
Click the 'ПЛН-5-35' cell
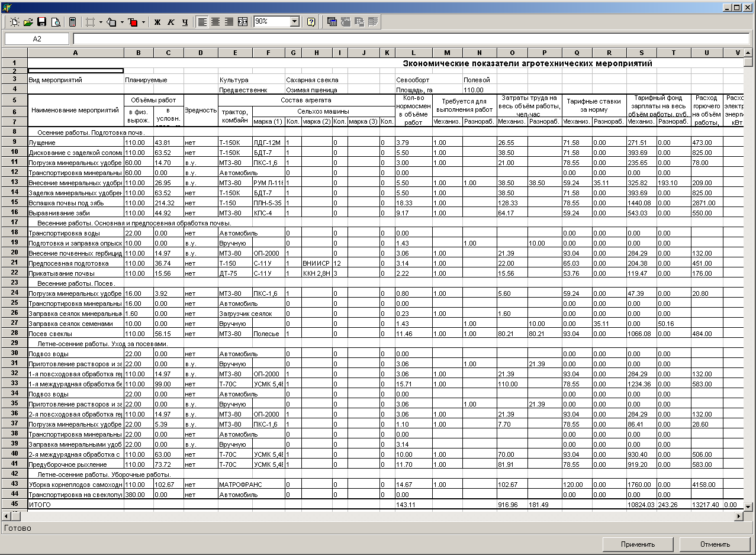click(x=268, y=203)
